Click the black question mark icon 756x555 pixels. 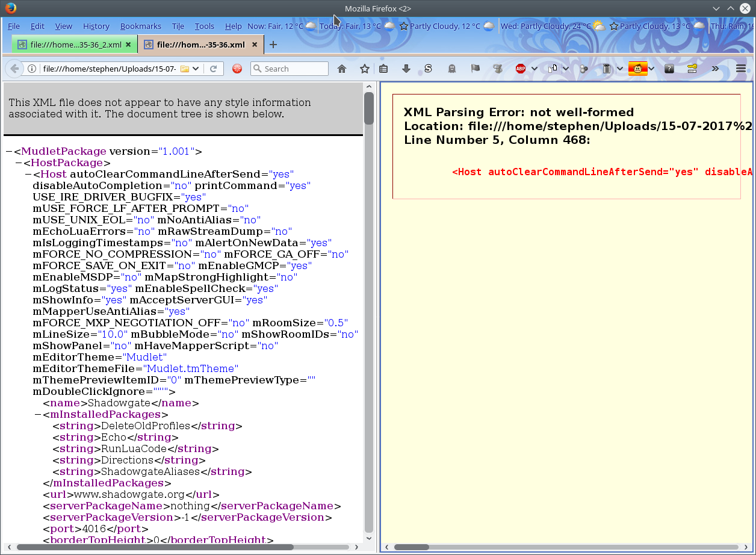click(x=669, y=69)
